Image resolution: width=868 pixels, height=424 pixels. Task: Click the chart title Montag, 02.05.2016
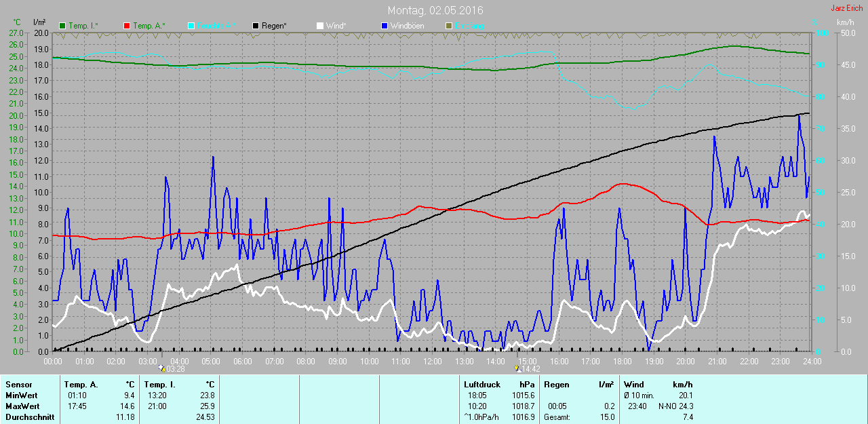[x=435, y=10]
